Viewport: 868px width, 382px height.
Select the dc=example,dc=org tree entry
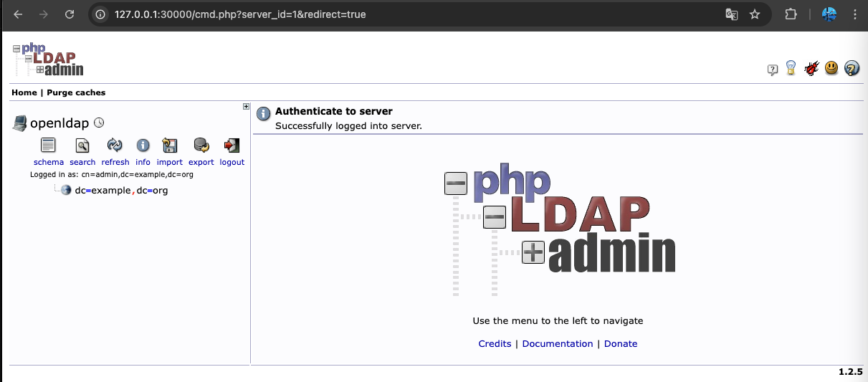121,191
